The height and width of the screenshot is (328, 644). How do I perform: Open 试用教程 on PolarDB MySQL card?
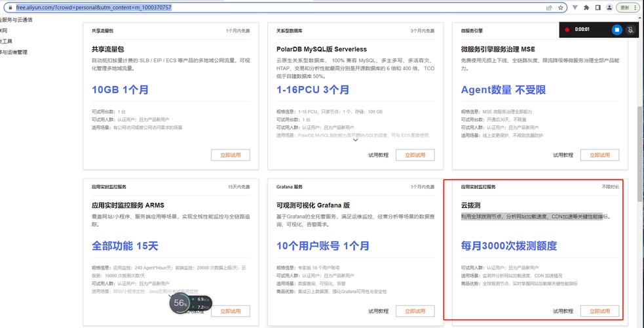tap(378, 155)
